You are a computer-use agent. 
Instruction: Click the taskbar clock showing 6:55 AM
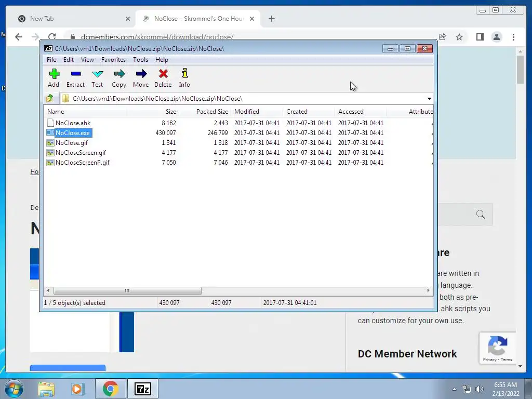(x=506, y=389)
